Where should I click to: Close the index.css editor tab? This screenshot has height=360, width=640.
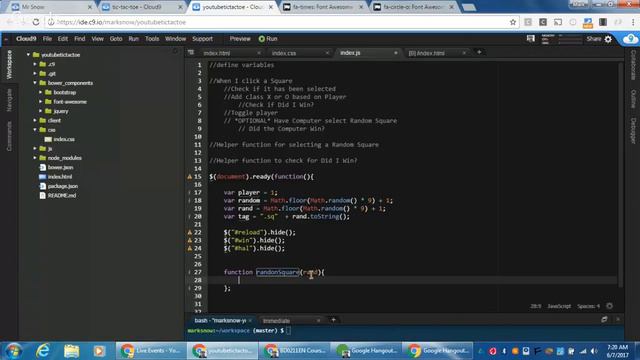tap(327, 53)
